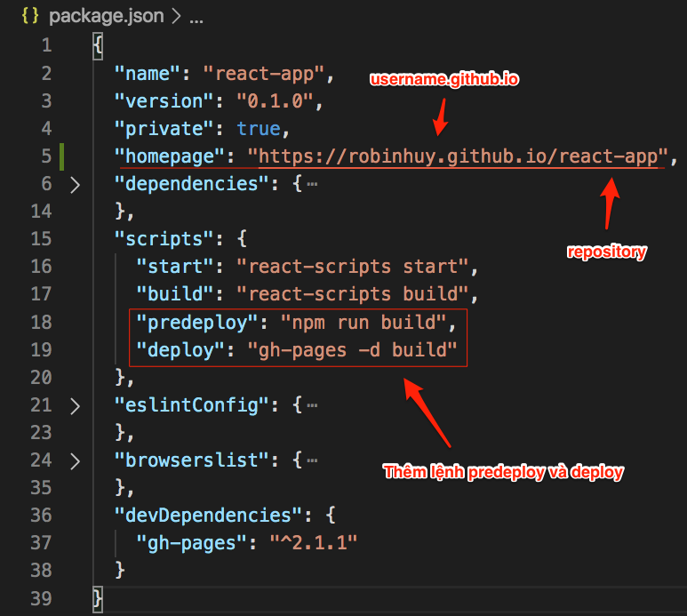Viewport: 687px width, 616px height.
Task: Click the true value on line 4
Action: 259,129
